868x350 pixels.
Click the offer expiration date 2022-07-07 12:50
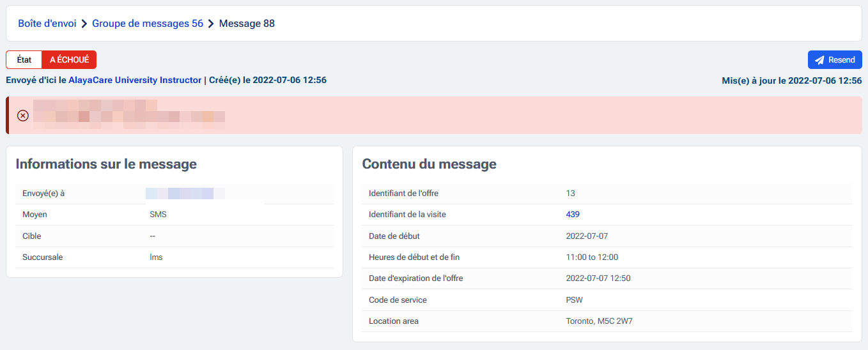tap(598, 278)
